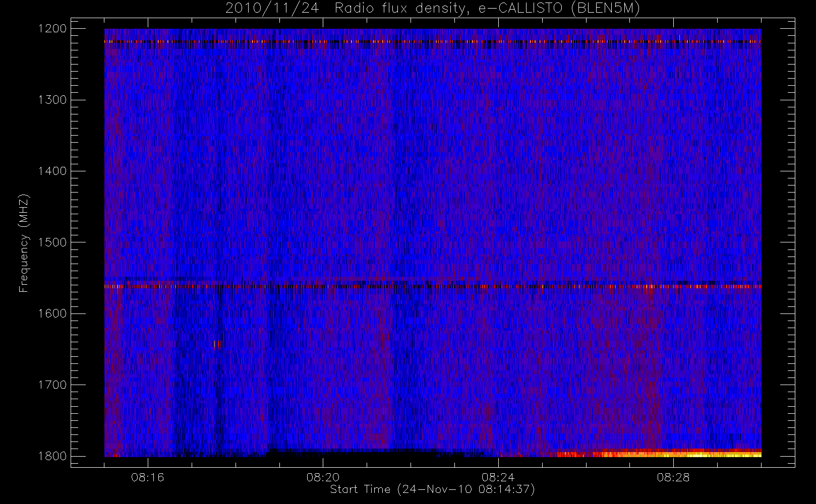Screen dimensions: 816x504
Task: Click the date 2010/11/24 in the title
Action: [272, 9]
